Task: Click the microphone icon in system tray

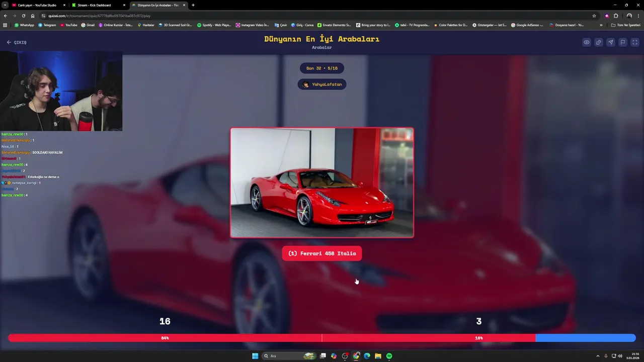Action: click(606, 356)
